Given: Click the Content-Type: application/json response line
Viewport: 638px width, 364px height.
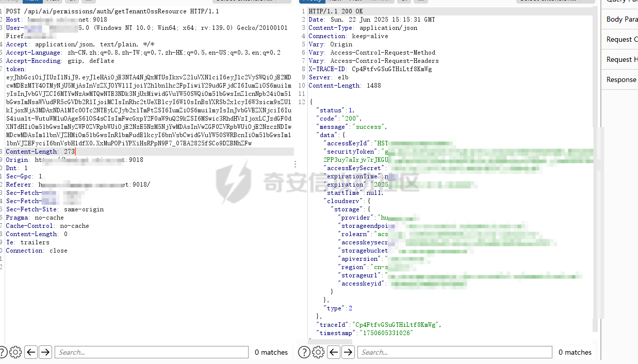Looking at the screenshot, I should pyautogui.click(x=363, y=28).
